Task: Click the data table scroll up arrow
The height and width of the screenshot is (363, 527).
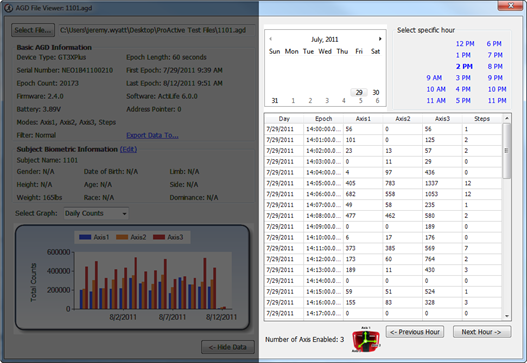Action: [507, 118]
